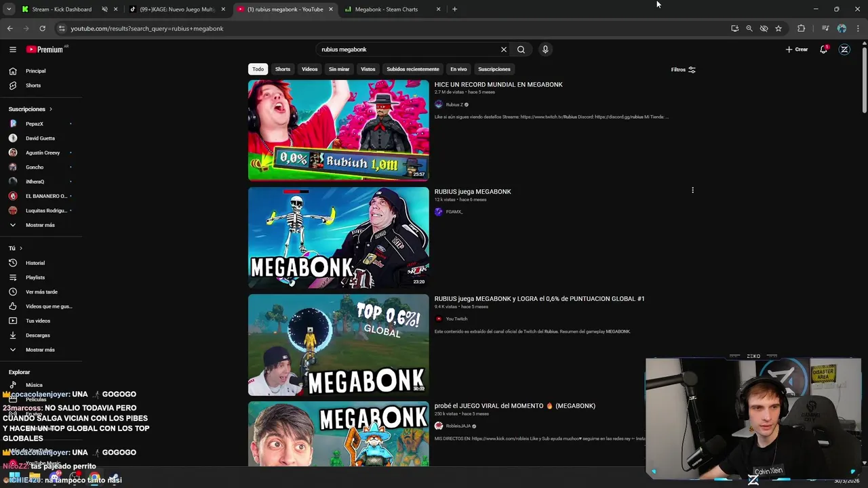Open Ver más tarde list
The height and width of the screenshot is (488, 868).
41,292
